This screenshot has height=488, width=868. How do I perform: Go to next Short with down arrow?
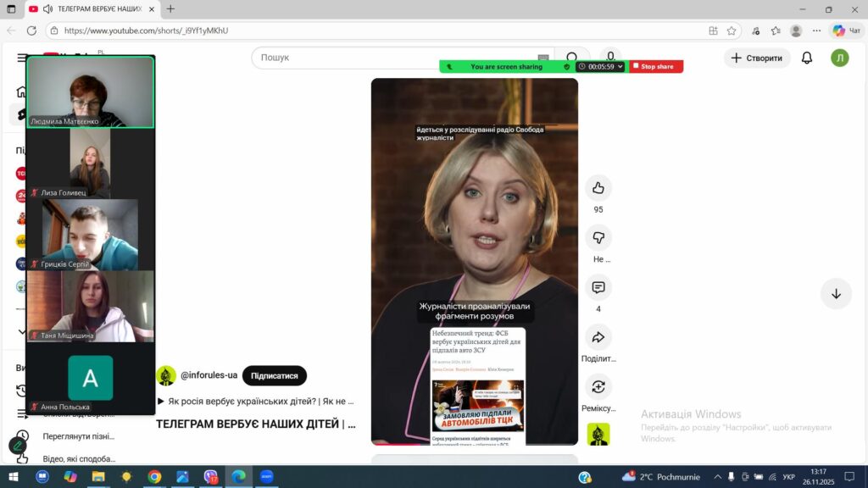[x=836, y=293]
